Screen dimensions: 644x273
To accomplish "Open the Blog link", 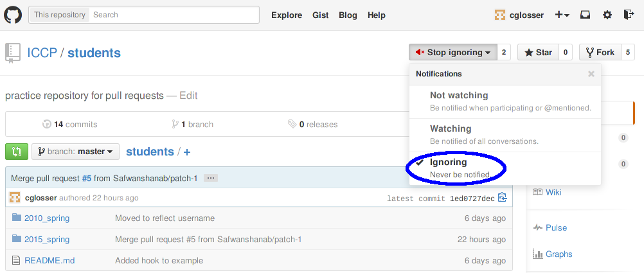I will (x=348, y=15).
